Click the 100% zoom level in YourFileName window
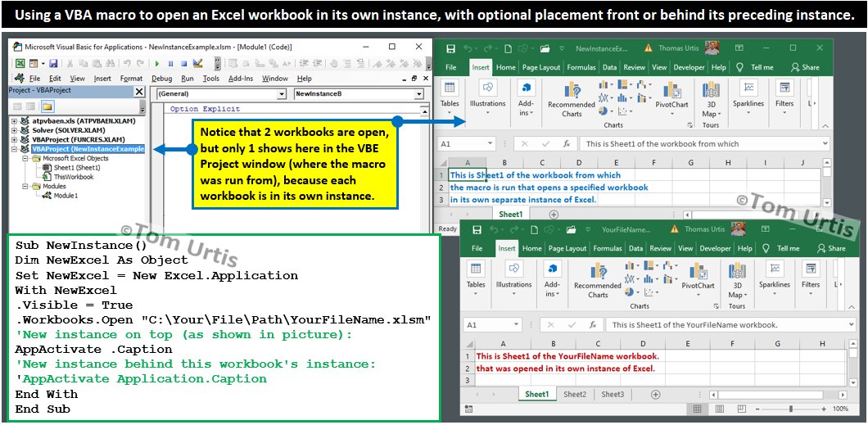This screenshot has width=868, height=425. coord(840,409)
